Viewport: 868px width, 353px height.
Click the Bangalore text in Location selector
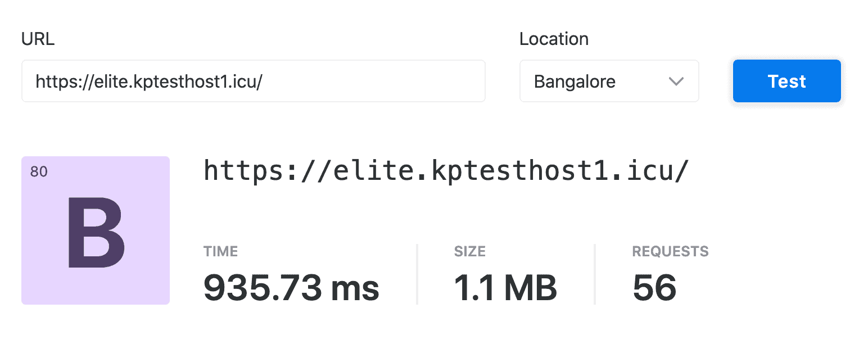pyautogui.click(x=575, y=82)
